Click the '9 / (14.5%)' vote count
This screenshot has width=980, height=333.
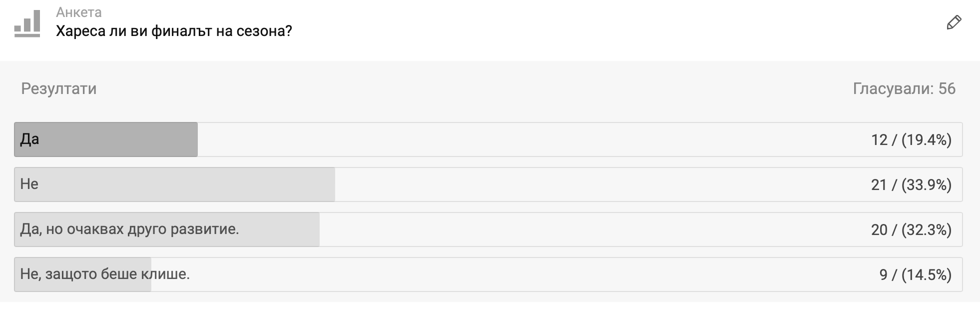pyautogui.click(x=915, y=274)
